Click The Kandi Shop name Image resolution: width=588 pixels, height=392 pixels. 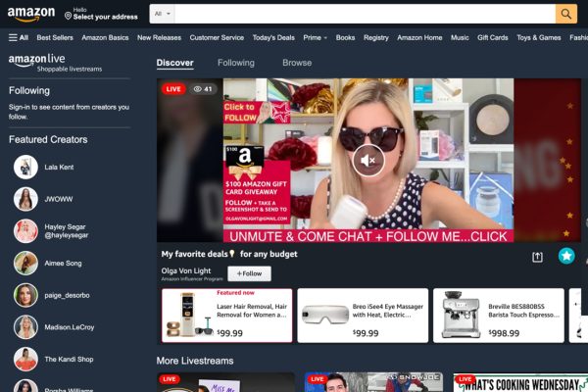[x=69, y=360]
